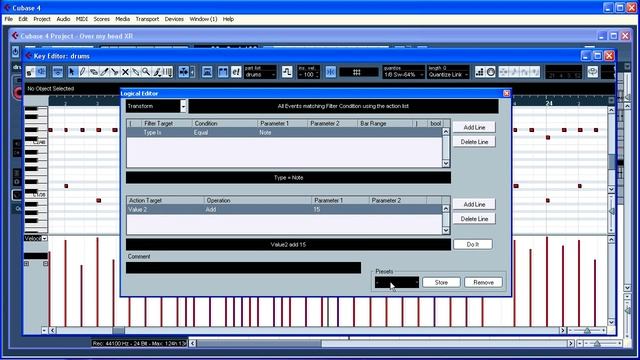The image size is (640, 360).
Task: Close the Logical Editor dialog
Action: point(507,93)
